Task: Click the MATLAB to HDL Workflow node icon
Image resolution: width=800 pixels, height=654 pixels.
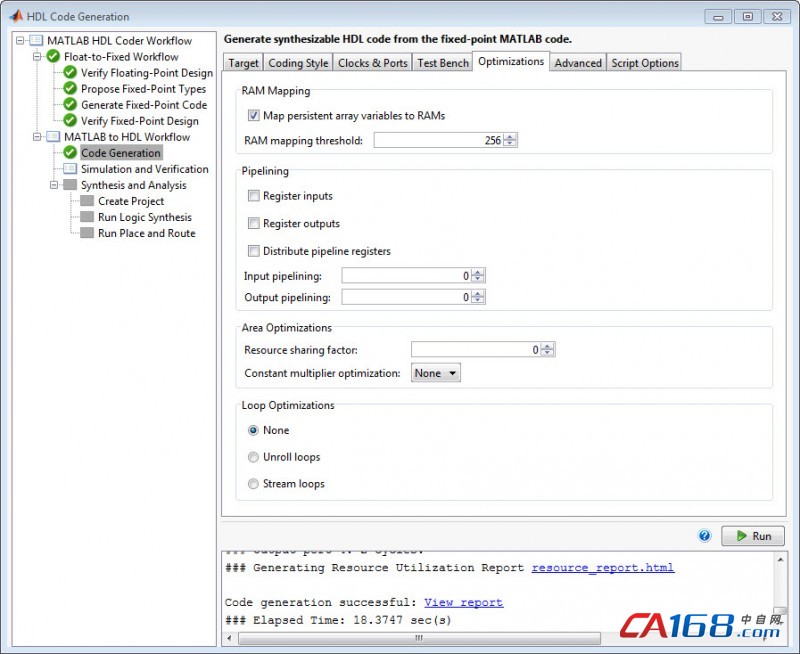Action: pos(53,137)
